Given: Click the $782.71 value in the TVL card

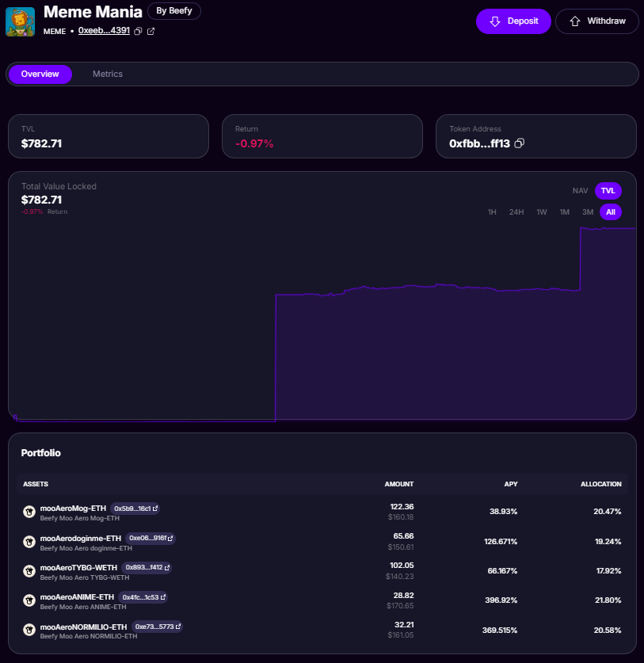Looking at the screenshot, I should 41,143.
